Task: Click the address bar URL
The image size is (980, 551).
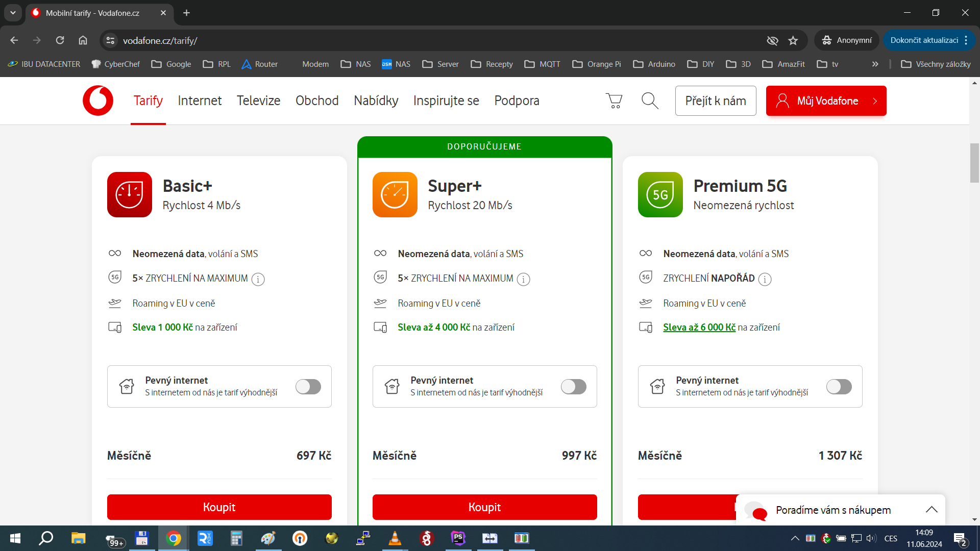Action: point(160,40)
